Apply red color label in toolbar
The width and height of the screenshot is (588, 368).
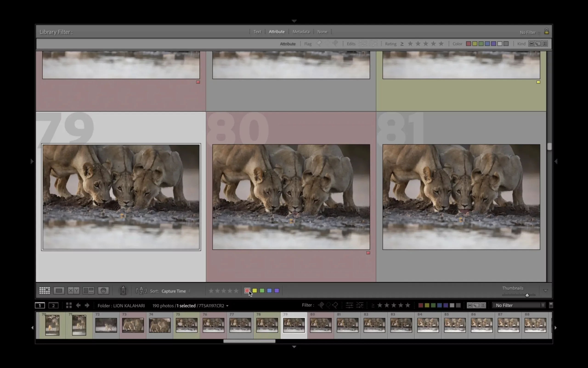click(x=247, y=290)
